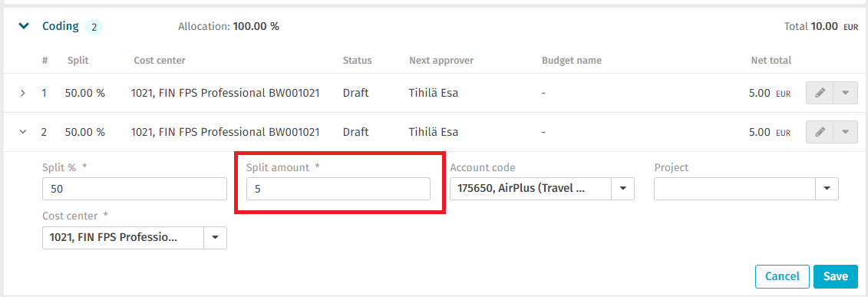Collapse the Coding section chevron
The image size is (868, 297).
pyautogui.click(x=23, y=26)
